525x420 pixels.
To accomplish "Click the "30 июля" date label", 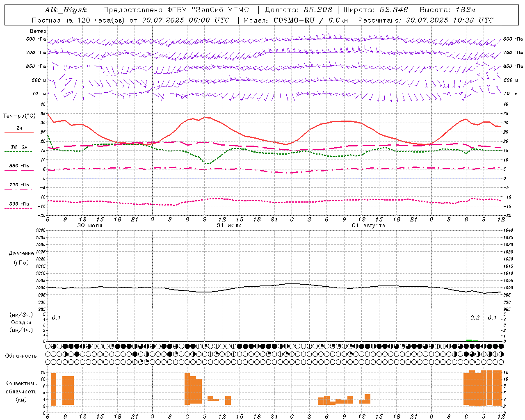I will click(x=90, y=226).
